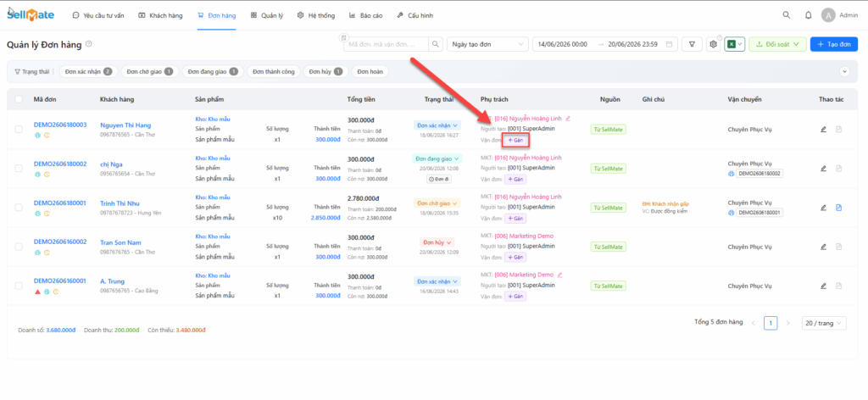Filter by Đơn hoàn status chip
This screenshot has height=400, width=868.
[x=370, y=71]
